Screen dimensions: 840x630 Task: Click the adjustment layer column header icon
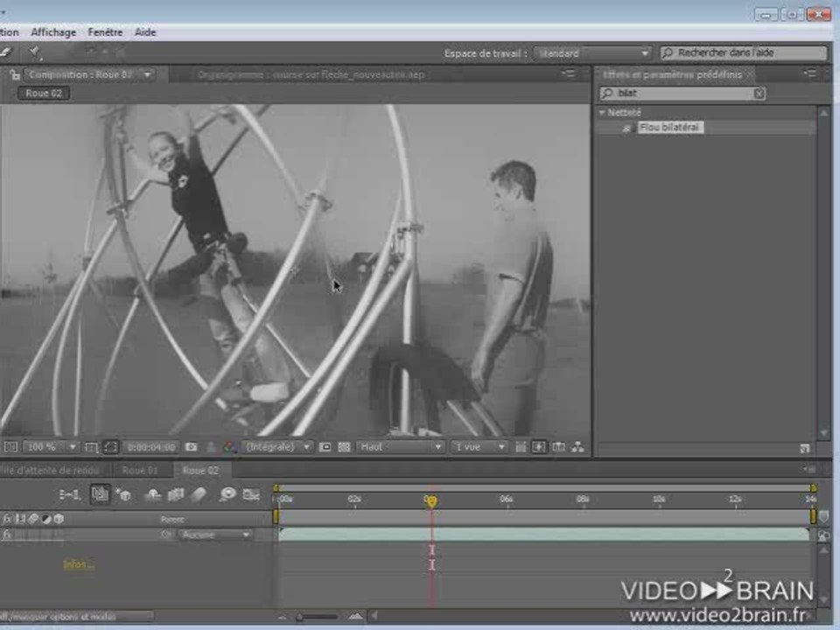[x=46, y=519]
